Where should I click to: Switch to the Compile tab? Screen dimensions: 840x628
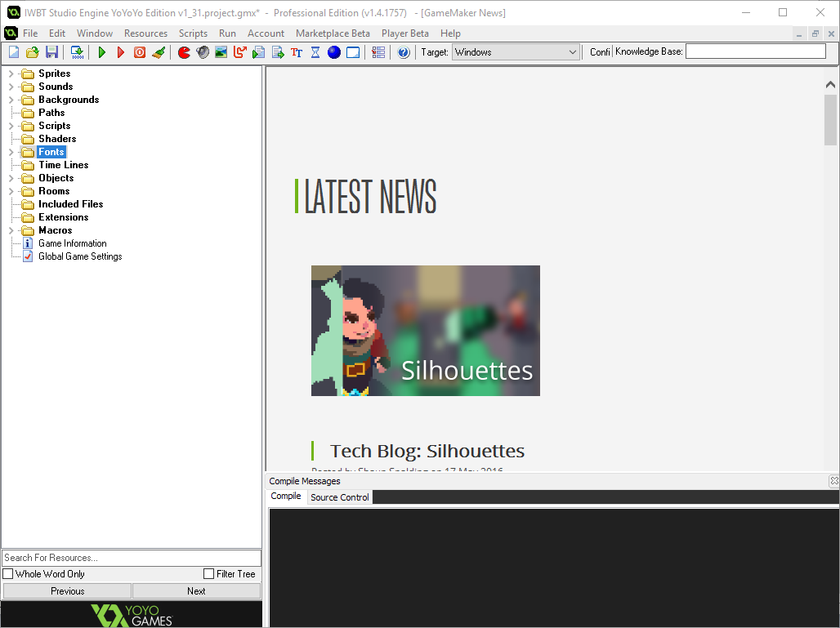click(x=286, y=497)
